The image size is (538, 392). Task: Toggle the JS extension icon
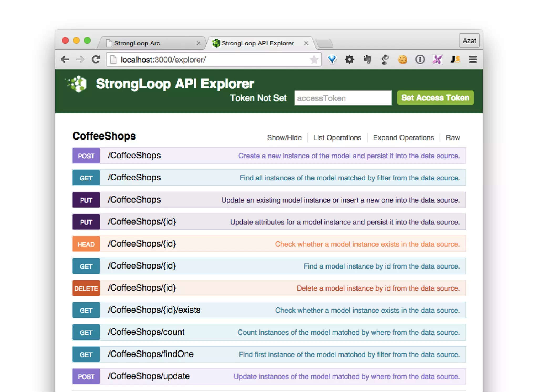click(455, 60)
